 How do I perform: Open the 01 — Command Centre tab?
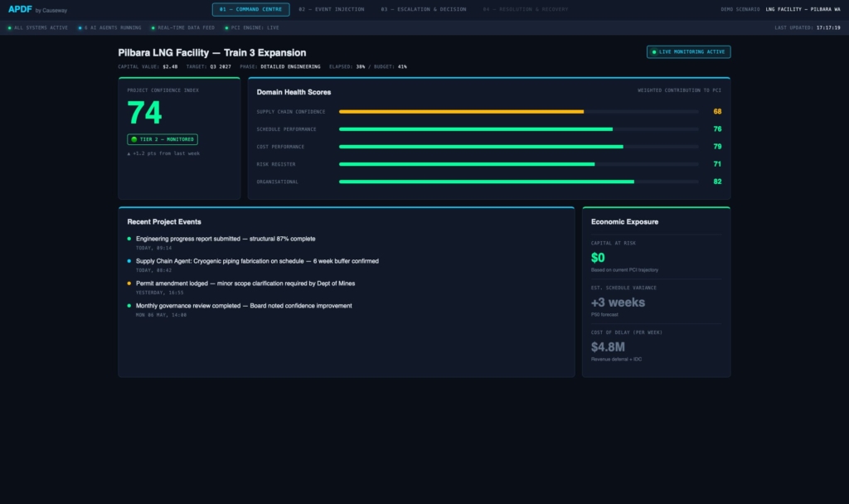point(250,9)
